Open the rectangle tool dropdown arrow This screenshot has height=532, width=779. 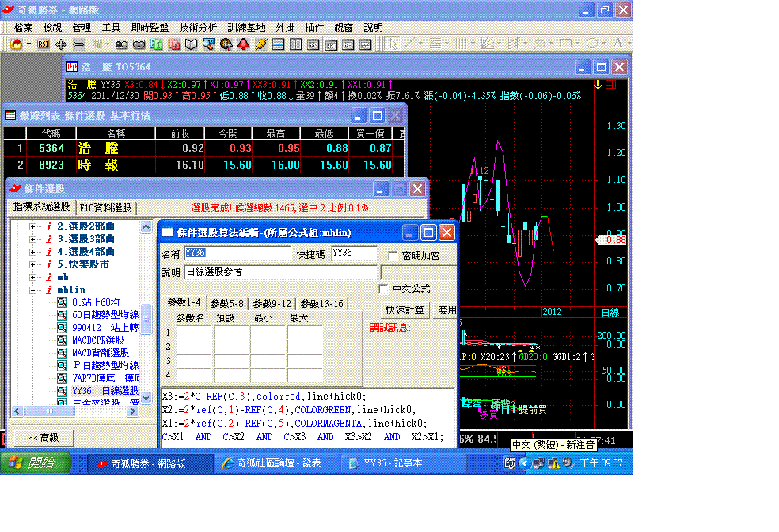(577, 44)
